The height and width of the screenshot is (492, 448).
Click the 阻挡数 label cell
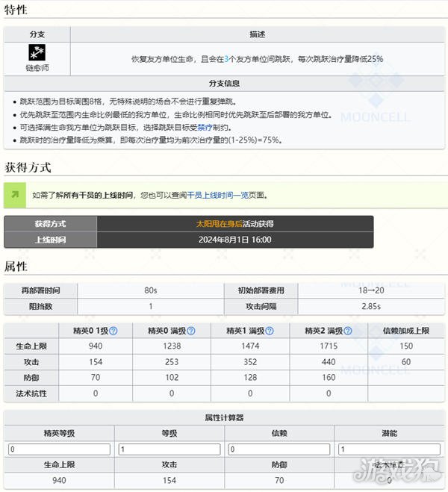(x=40, y=306)
